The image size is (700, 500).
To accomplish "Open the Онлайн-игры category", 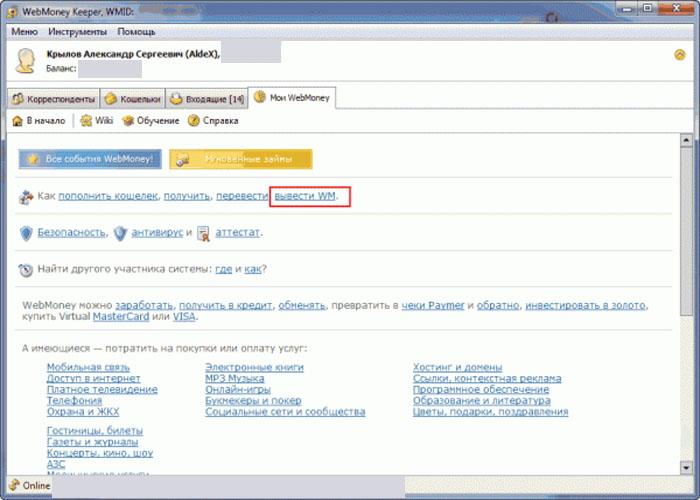I will click(x=238, y=389).
